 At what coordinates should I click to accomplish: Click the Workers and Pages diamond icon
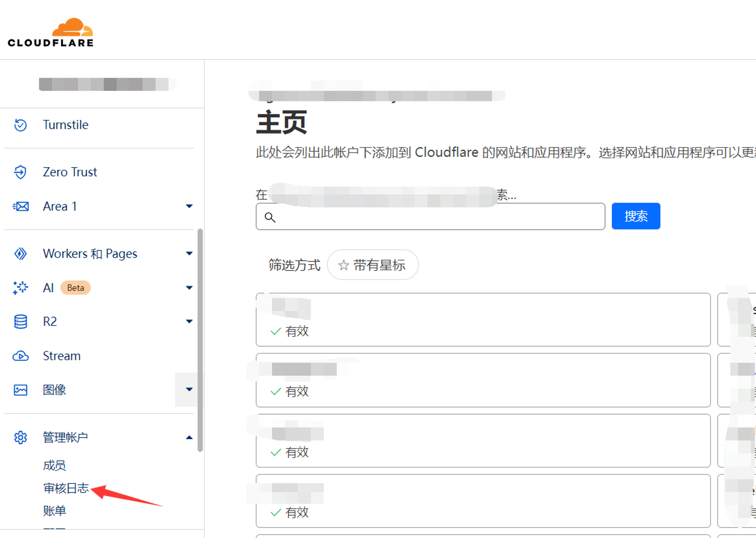pos(20,253)
